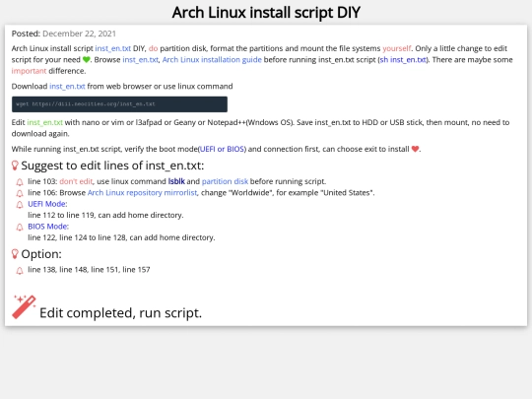Image resolution: width=532 pixels, height=399 pixels.
Task: Open inst_en.txt link after "Browse"
Action: (140, 60)
